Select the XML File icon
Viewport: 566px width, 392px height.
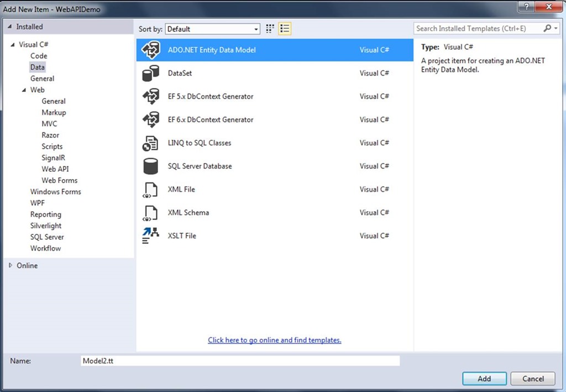(150, 190)
